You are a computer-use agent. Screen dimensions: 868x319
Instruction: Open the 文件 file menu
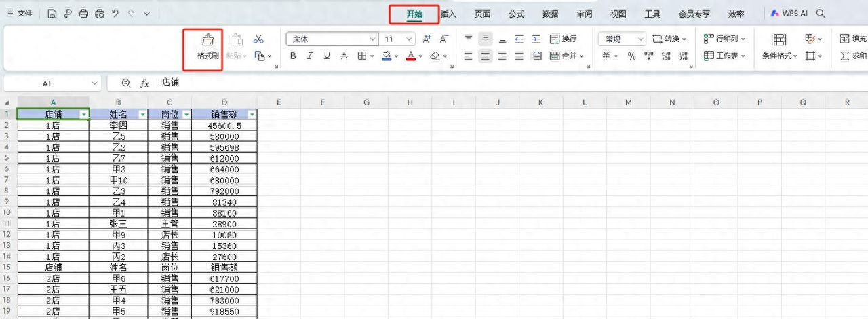(20, 14)
